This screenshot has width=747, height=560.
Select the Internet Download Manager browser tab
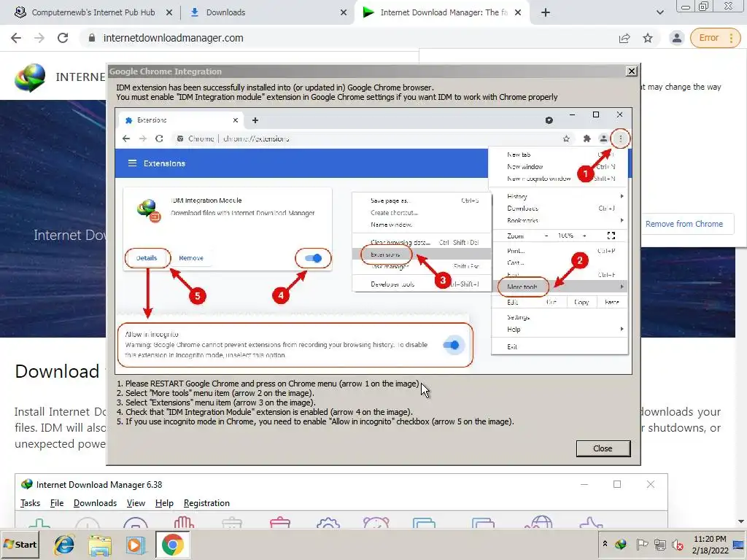tap(443, 12)
